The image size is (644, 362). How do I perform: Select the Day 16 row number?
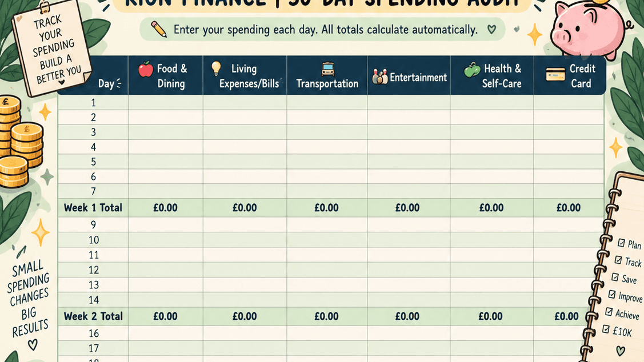click(x=94, y=333)
